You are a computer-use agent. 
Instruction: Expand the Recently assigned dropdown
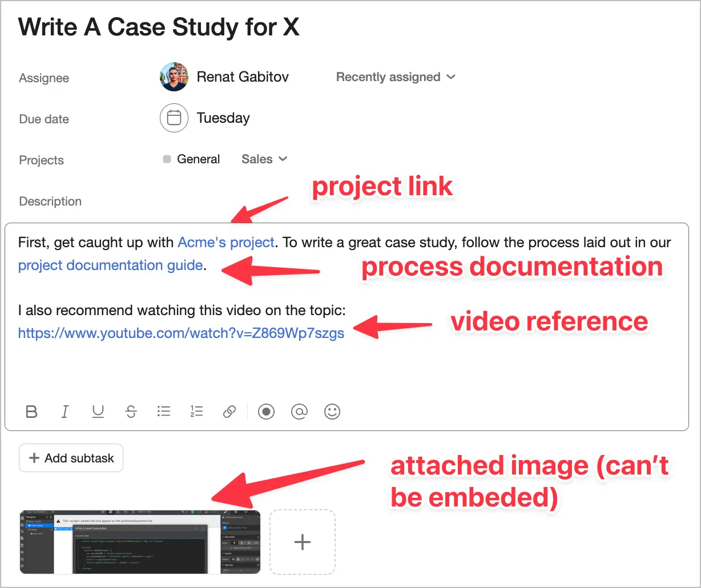coord(396,76)
